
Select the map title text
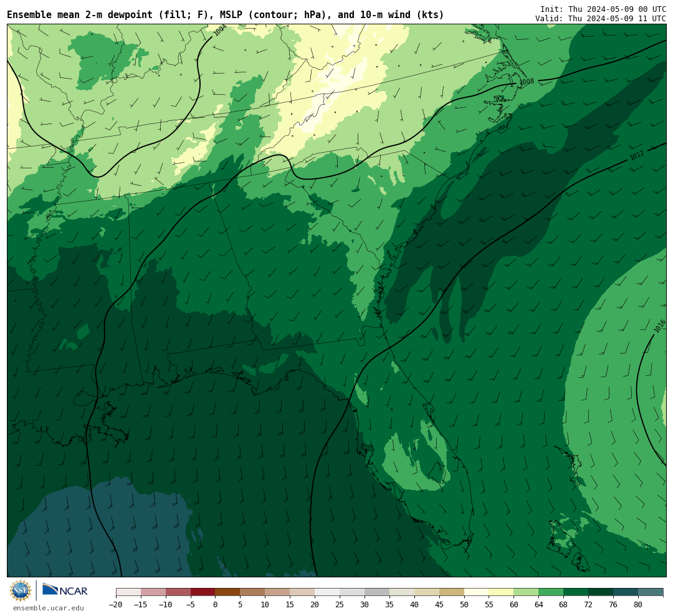pos(226,15)
